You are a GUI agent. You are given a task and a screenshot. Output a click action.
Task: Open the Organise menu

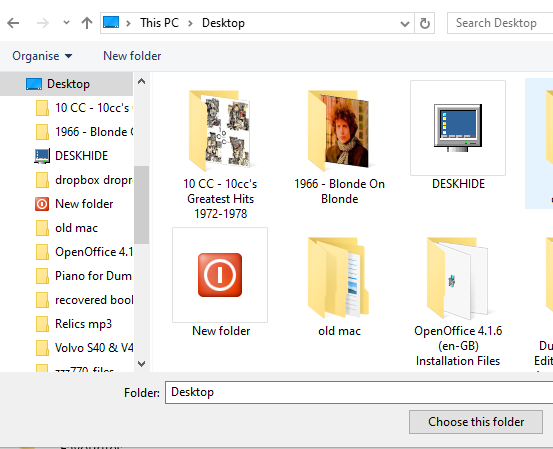click(x=42, y=56)
